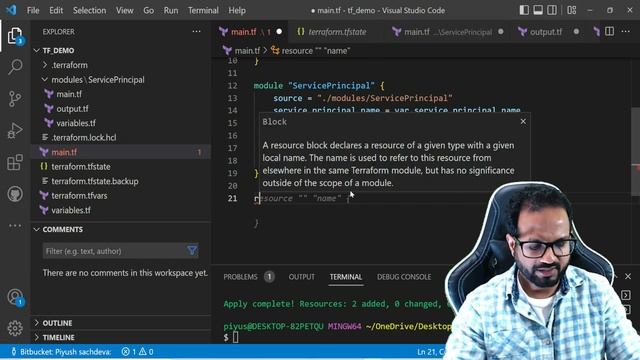Select root main.tf with 1 problem

click(x=121, y=152)
